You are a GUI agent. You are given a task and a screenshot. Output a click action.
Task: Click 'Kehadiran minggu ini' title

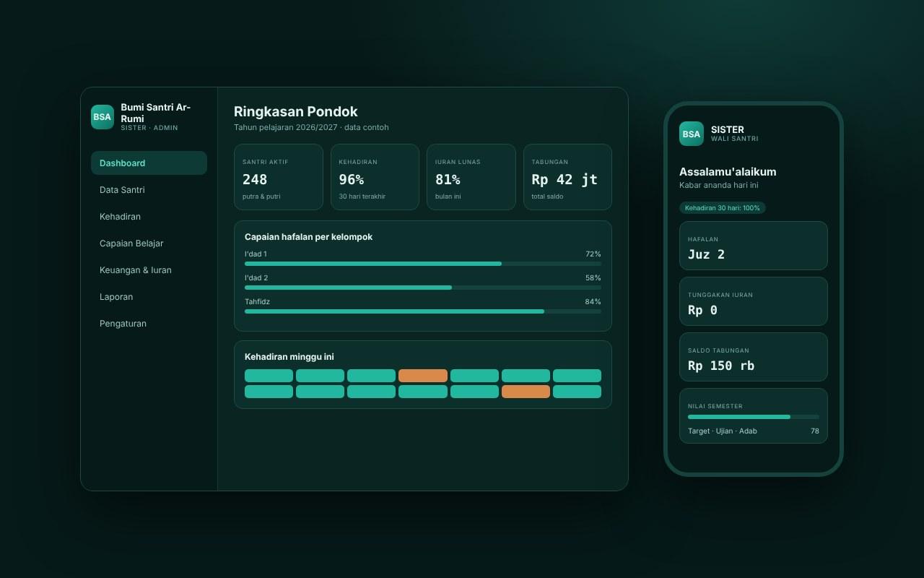click(x=289, y=357)
